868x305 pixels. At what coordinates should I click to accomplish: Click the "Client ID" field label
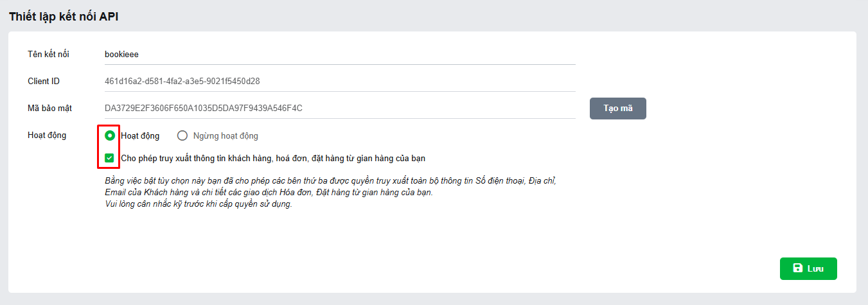(x=44, y=82)
